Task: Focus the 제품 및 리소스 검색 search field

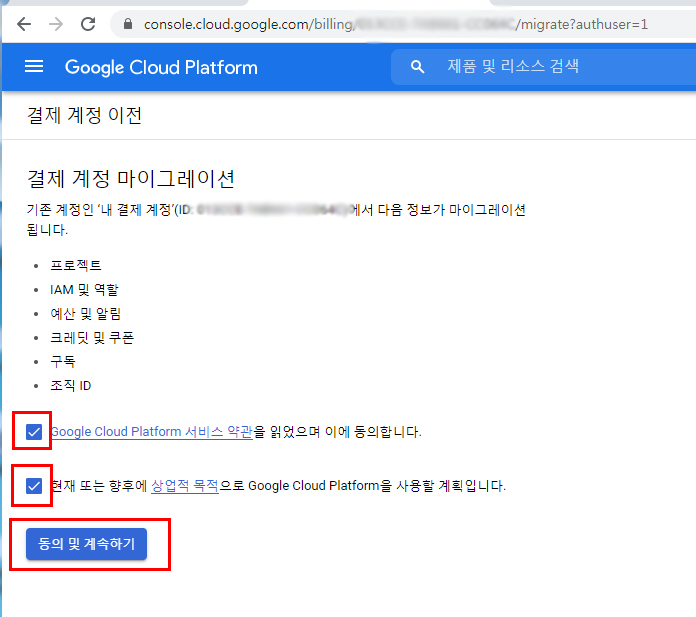Action: (543, 67)
